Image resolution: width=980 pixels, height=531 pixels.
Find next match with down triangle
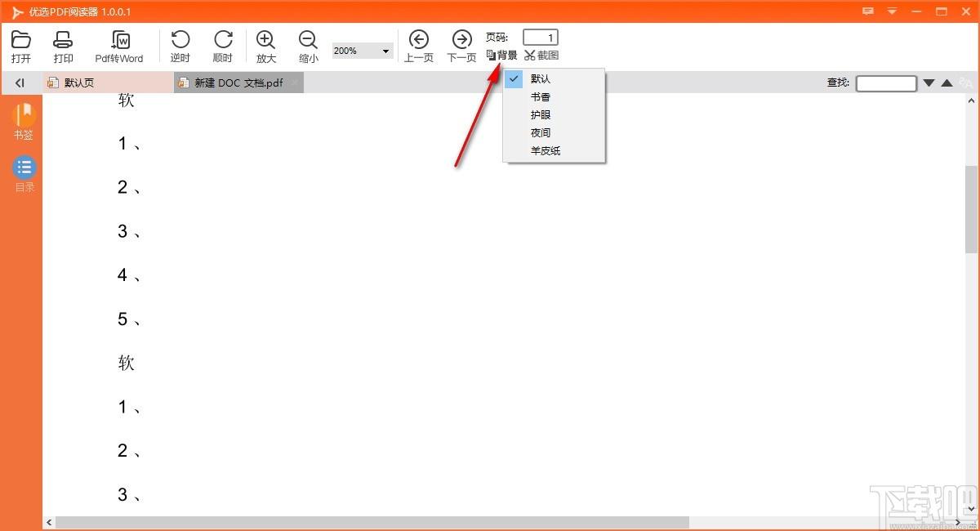point(929,83)
